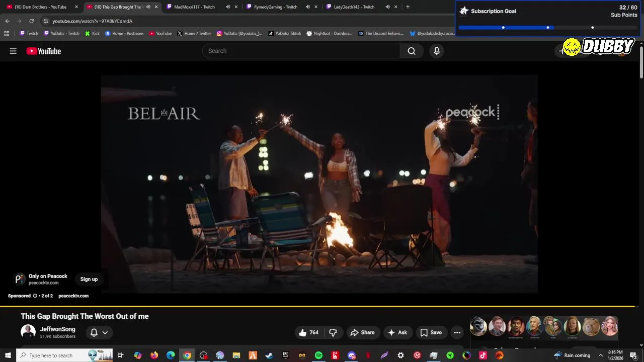Open the YoDabz Instagram bookmark
Viewport: 644px width, 362px height.
click(x=239, y=34)
